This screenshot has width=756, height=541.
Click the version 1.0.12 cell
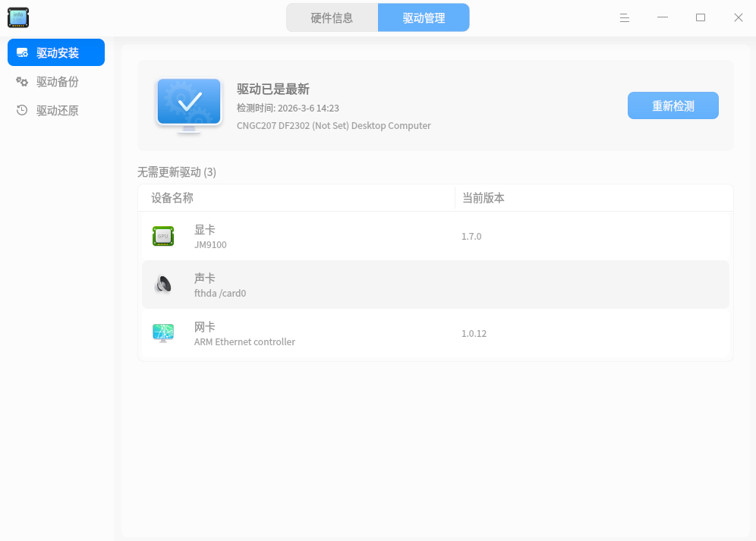point(474,333)
